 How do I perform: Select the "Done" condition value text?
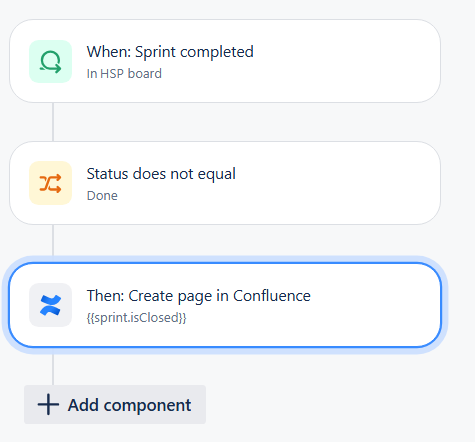point(102,196)
